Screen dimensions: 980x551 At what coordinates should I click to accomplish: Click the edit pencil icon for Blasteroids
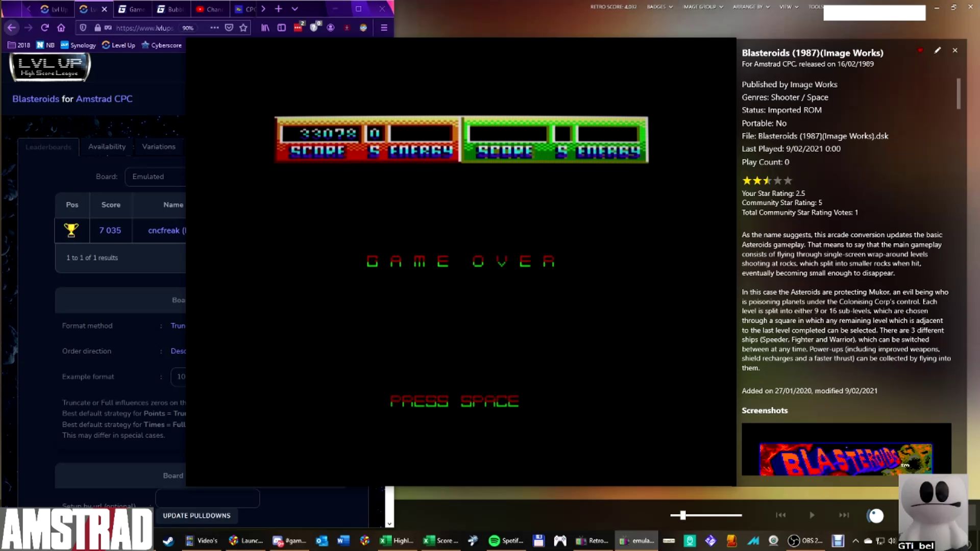tap(937, 51)
